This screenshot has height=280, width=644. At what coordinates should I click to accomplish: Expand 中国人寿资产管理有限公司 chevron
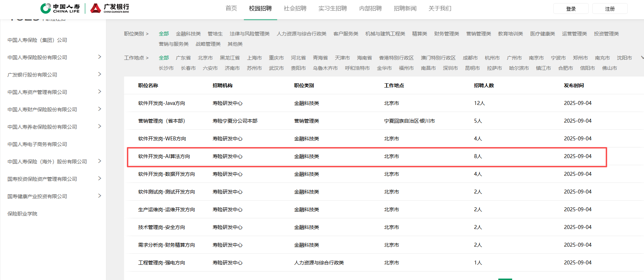pyautogui.click(x=100, y=91)
